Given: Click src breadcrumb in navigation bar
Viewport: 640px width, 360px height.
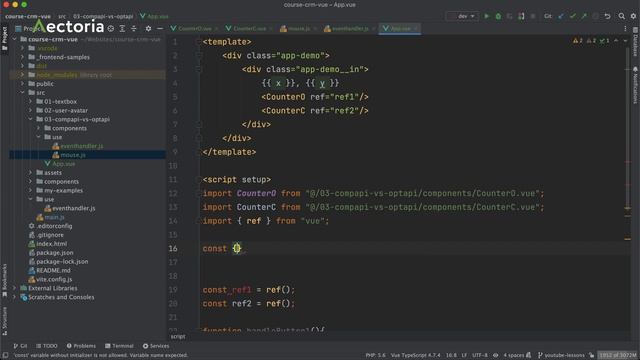Looking at the screenshot, I should point(62,16).
